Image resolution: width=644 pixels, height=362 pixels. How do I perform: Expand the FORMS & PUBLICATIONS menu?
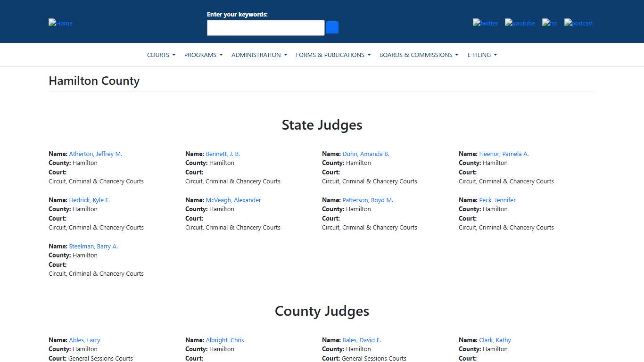pyautogui.click(x=333, y=55)
